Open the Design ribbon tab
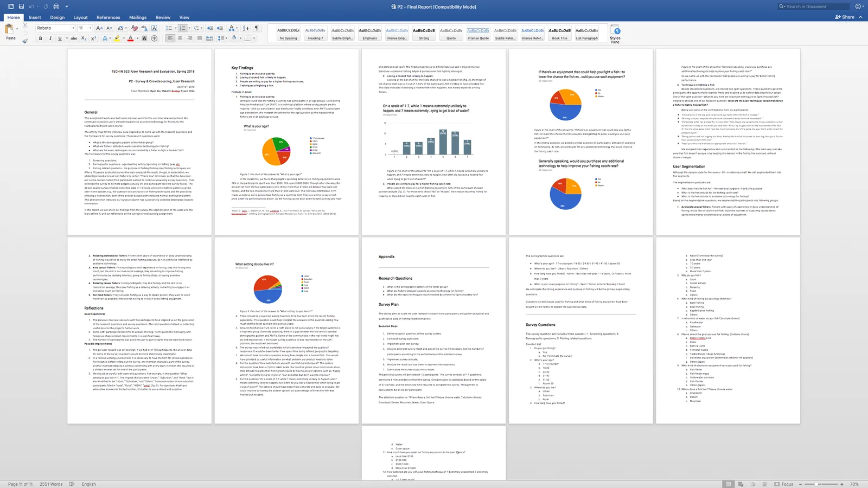The width and height of the screenshot is (868, 488). pos(58,17)
